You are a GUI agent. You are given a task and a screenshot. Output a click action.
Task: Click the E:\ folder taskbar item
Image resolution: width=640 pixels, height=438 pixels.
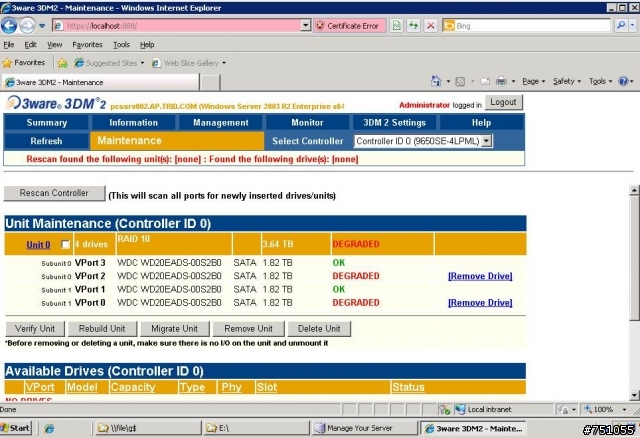(x=256, y=428)
